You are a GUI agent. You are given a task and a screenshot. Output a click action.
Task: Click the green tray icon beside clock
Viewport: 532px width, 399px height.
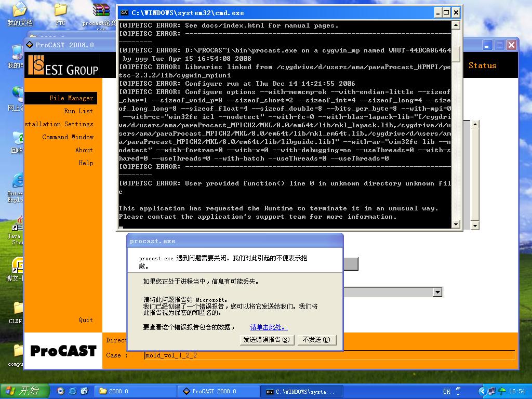[502, 391]
